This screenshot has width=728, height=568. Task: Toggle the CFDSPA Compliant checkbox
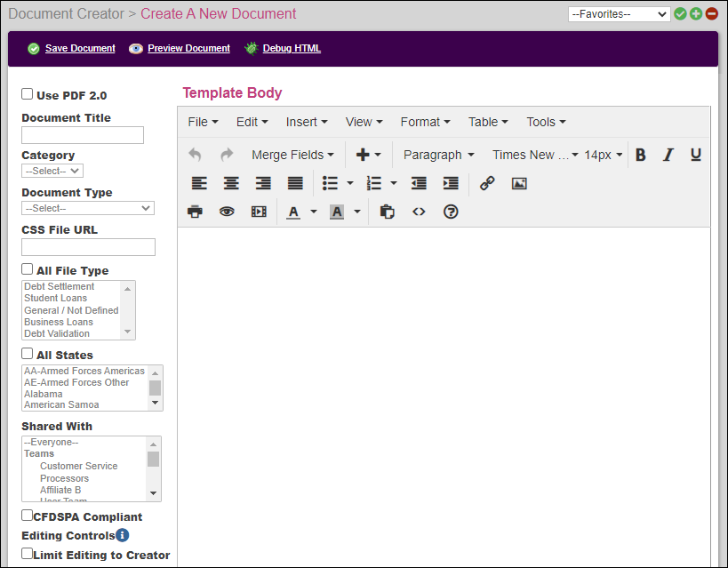click(25, 515)
